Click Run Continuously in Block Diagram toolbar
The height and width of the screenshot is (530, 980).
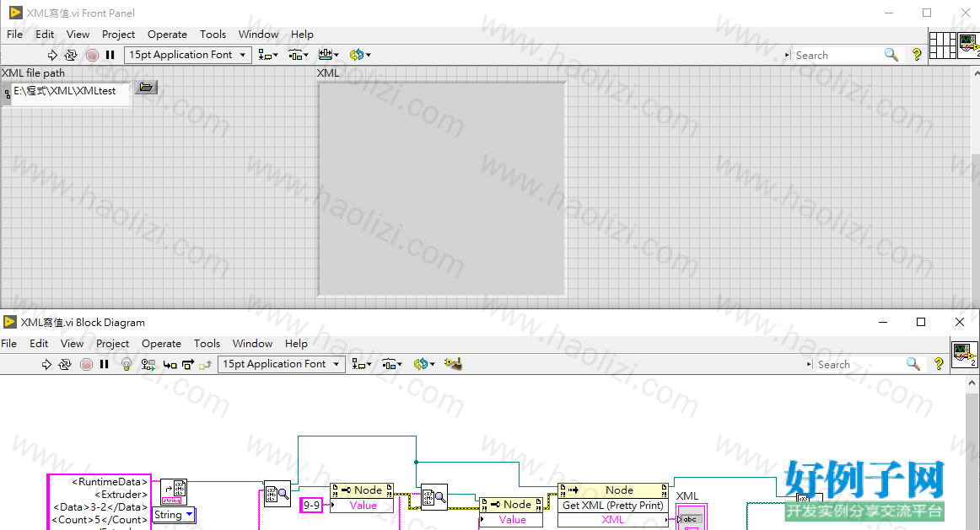[x=65, y=364]
